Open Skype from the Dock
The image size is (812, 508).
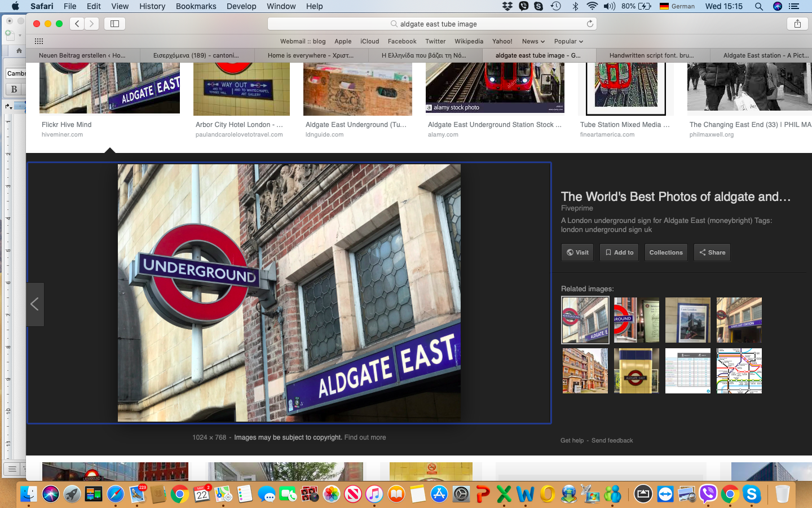point(752,494)
